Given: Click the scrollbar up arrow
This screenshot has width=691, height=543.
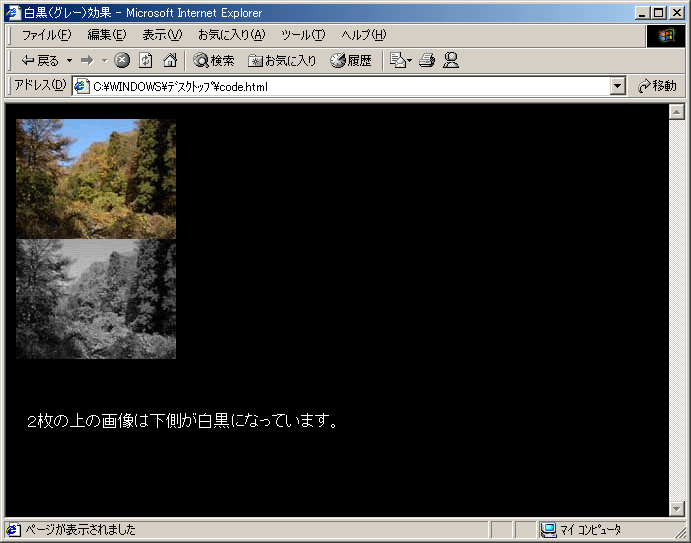Looking at the screenshot, I should click(676, 112).
